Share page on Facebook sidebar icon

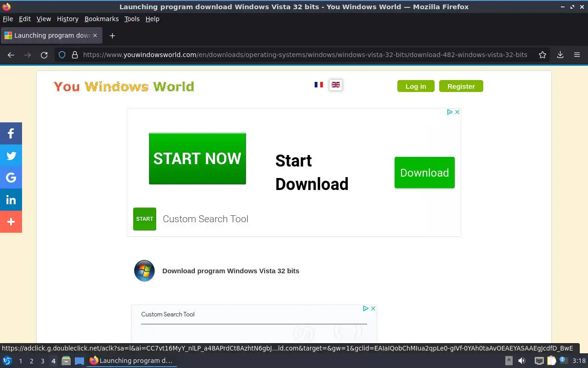(x=11, y=133)
